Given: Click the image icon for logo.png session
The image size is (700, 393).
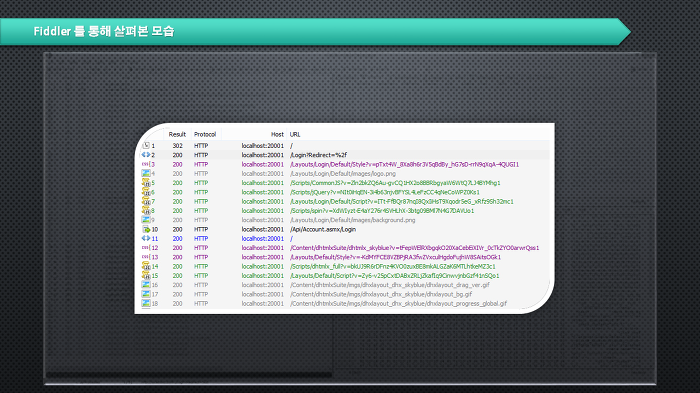Looking at the screenshot, I should coord(146,173).
